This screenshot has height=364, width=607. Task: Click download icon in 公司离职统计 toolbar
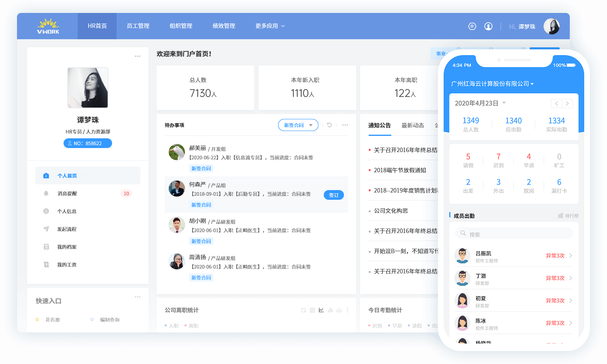[339, 310]
